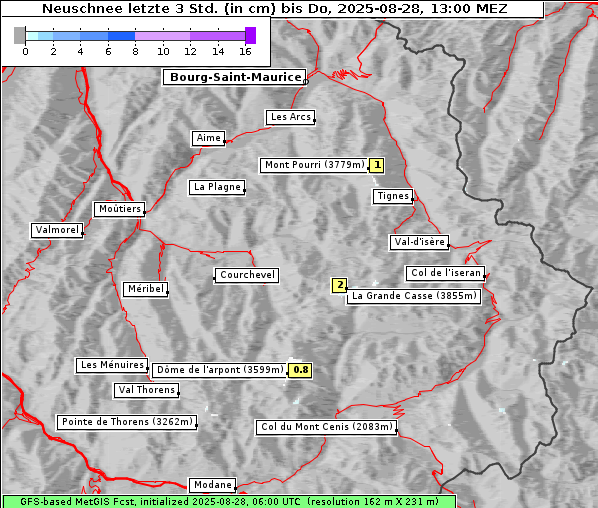Viewport: 598px width, 508px height.
Task: Click the map title banner Neuschnee letzte 3 Std.
Action: 273,9
